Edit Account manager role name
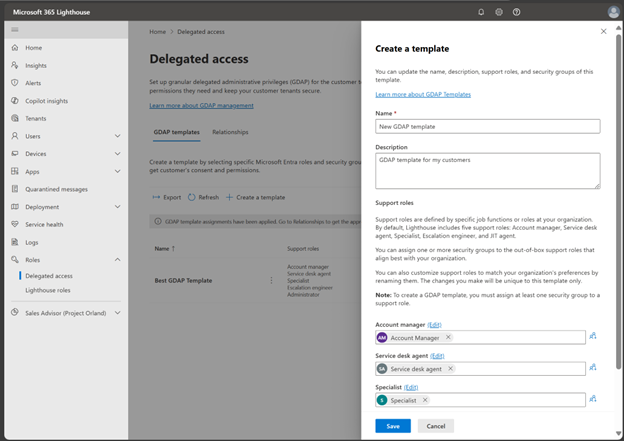This screenshot has width=624, height=441. pos(434,325)
